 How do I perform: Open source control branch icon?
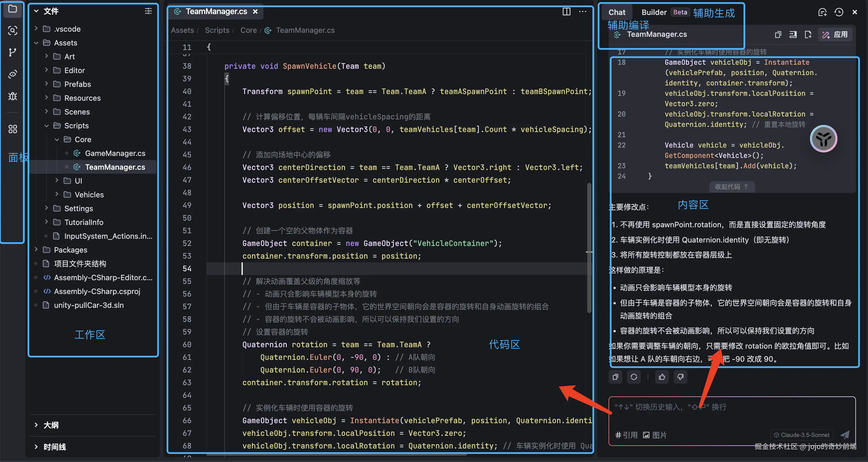point(12,52)
